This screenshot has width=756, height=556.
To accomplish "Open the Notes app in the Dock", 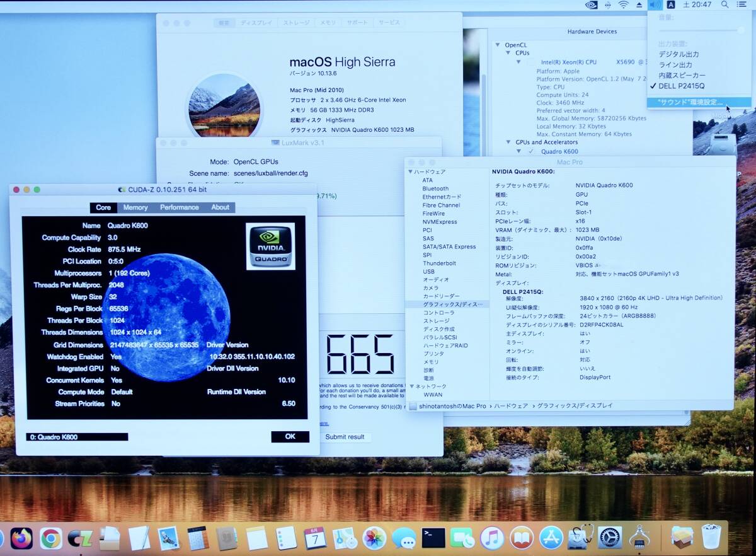I will click(x=257, y=538).
